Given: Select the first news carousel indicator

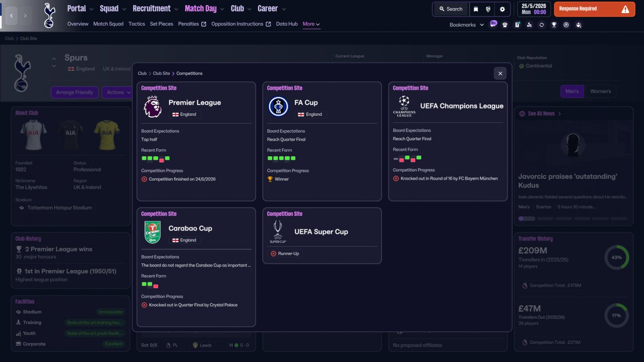Looking at the screenshot, I should click(527, 219).
